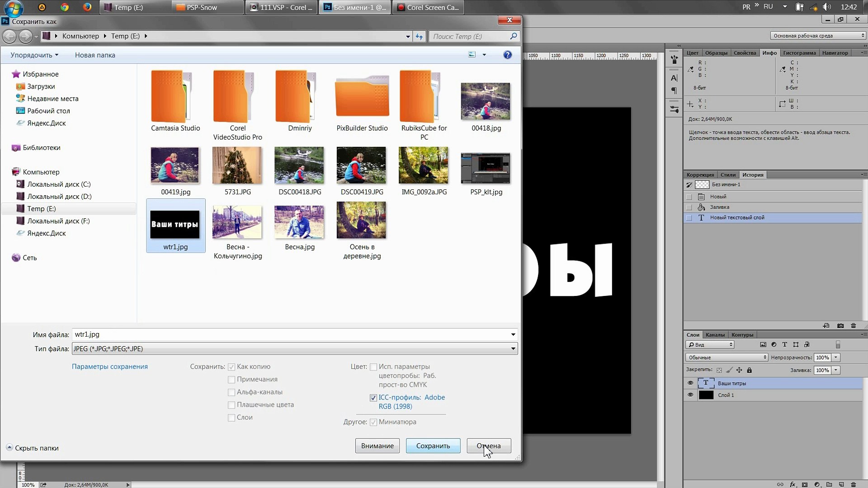Click the refresh button next to address bar
868x488 pixels.
pos(420,36)
